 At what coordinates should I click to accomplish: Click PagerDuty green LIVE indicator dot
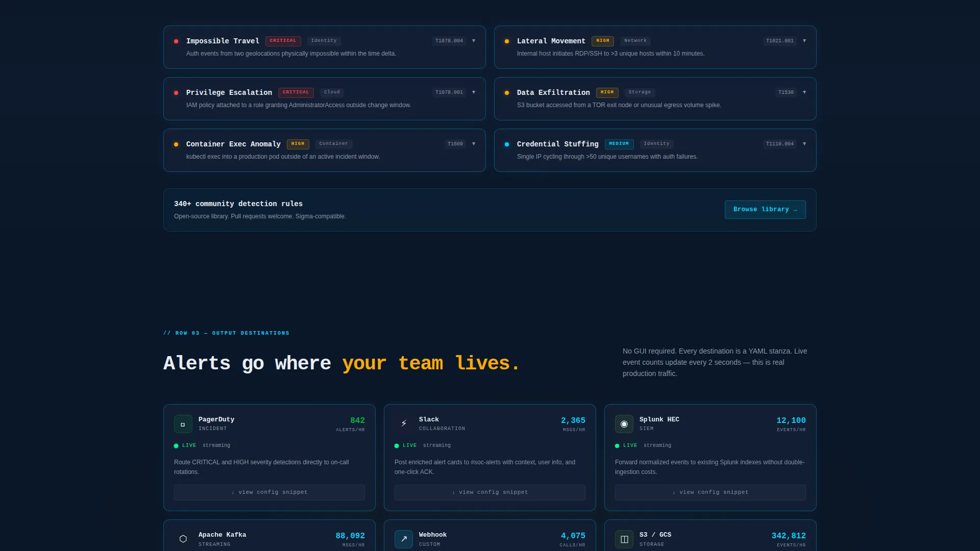[x=176, y=446]
